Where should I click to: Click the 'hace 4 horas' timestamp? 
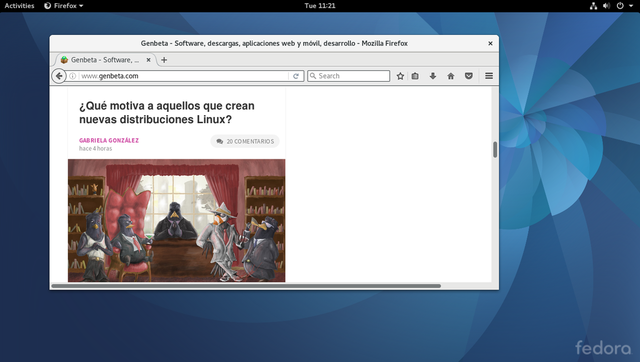click(96, 149)
